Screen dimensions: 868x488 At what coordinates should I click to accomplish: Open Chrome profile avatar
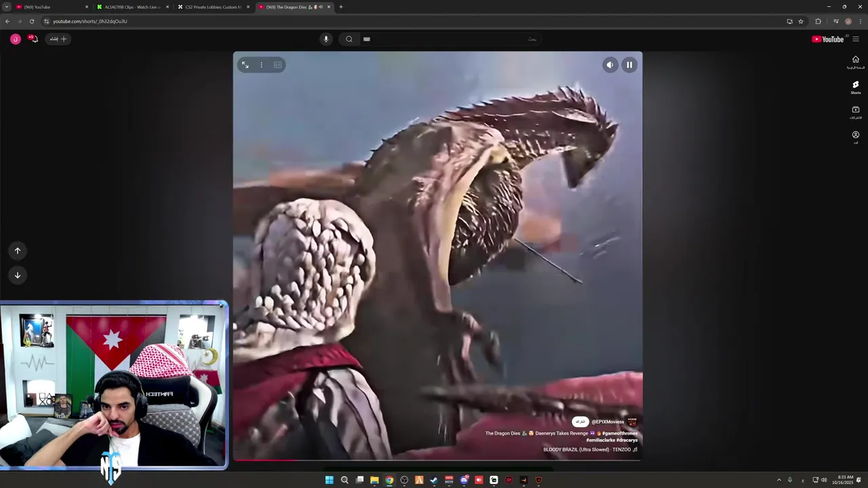(848, 21)
